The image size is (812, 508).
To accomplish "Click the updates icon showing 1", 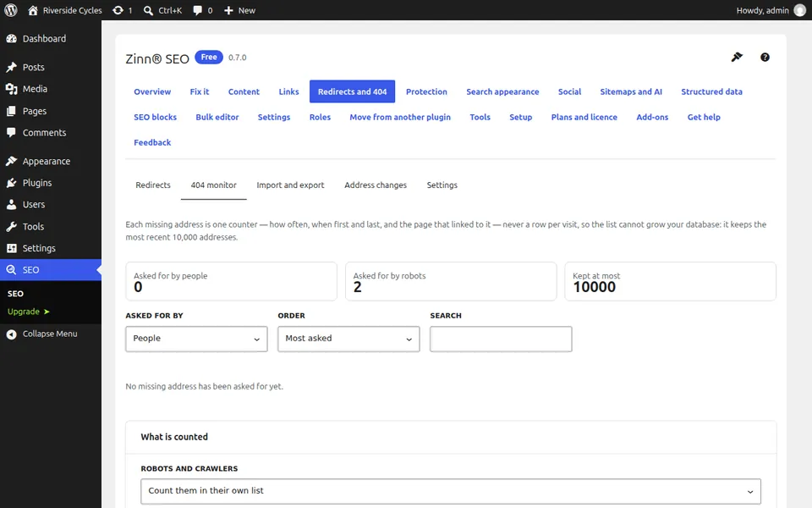I will (118, 10).
